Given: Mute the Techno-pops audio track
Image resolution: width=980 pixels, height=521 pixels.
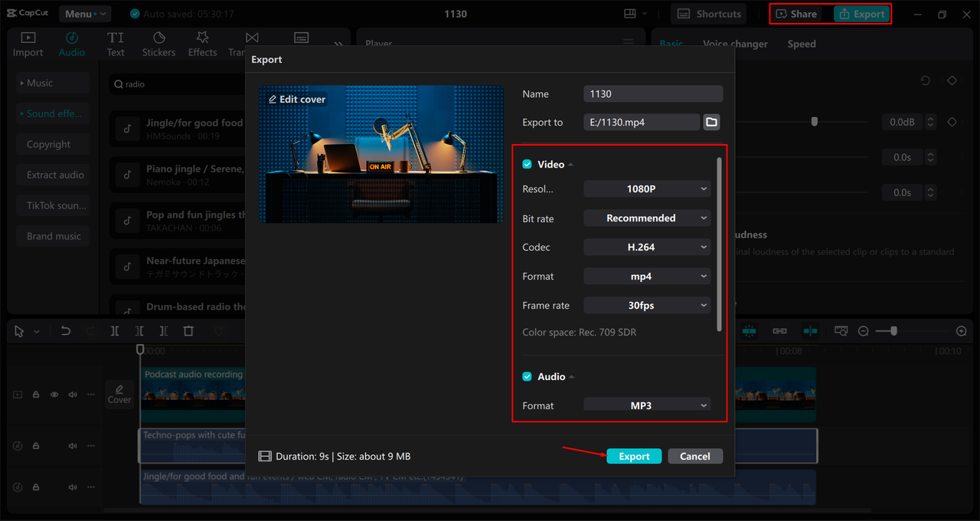Looking at the screenshot, I should point(73,446).
